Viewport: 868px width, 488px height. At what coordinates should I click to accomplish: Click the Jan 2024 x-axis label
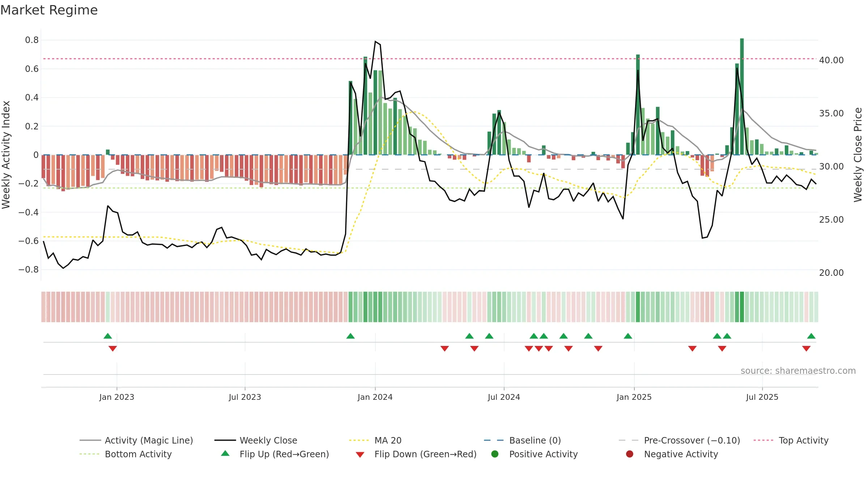[375, 397]
